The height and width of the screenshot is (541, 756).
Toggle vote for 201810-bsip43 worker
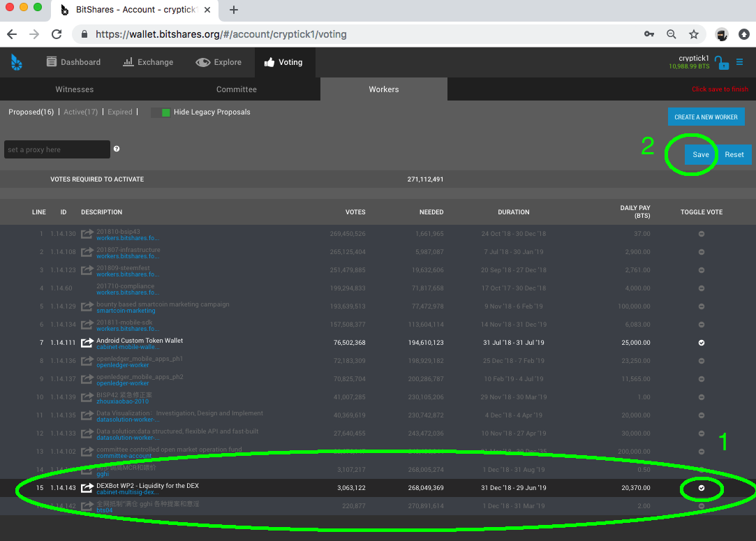702,234
